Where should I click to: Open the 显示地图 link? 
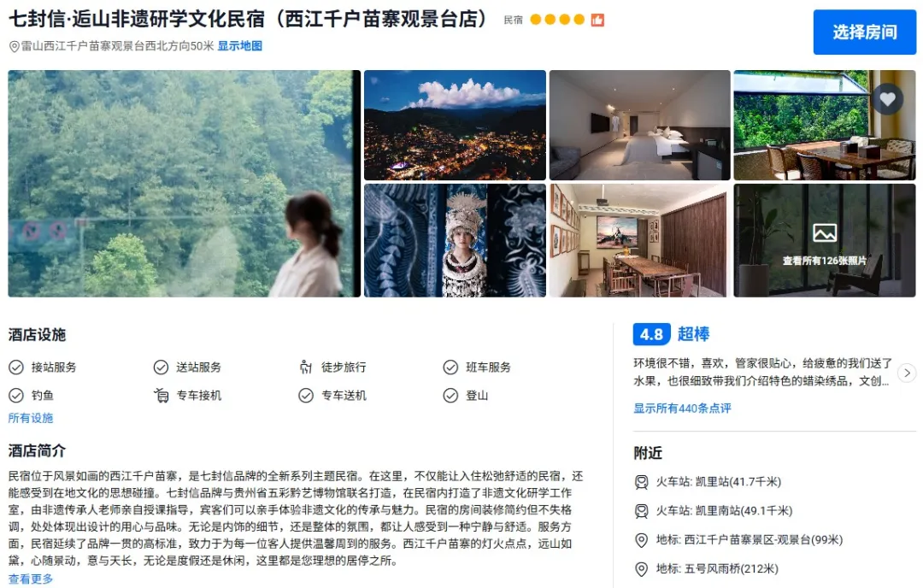239,46
